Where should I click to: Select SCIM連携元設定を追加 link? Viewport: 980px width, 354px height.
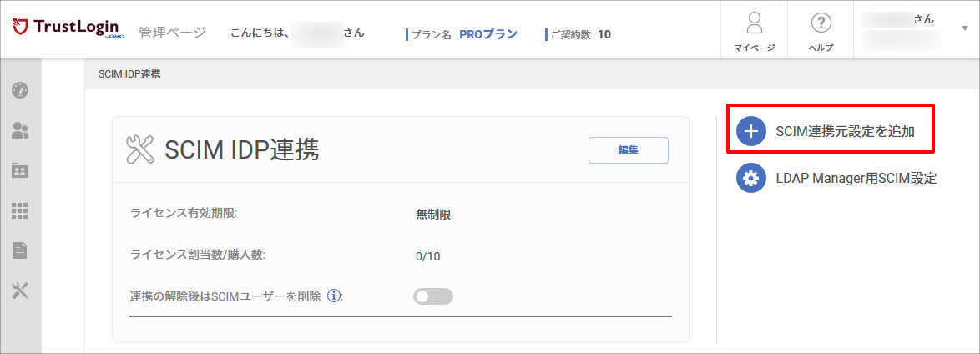point(845,131)
